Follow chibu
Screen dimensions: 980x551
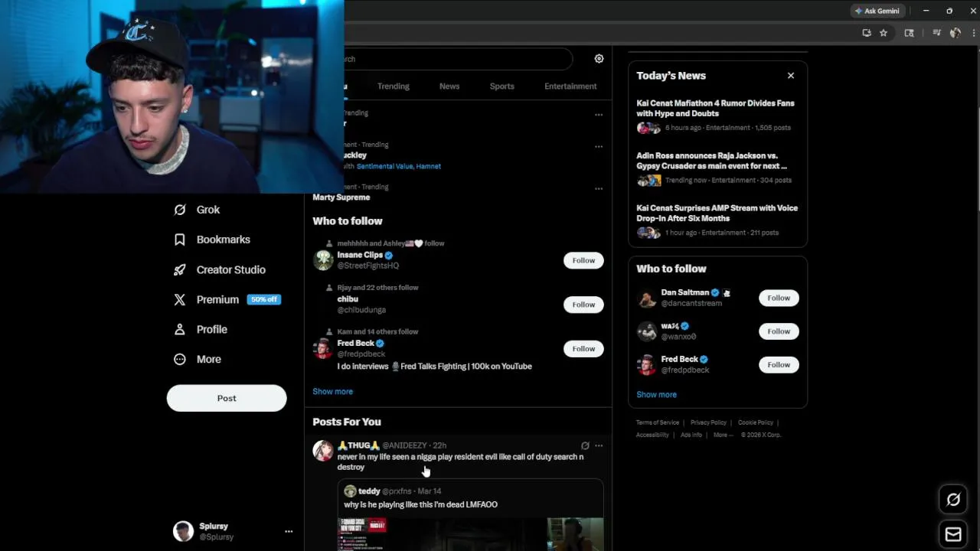(x=583, y=305)
